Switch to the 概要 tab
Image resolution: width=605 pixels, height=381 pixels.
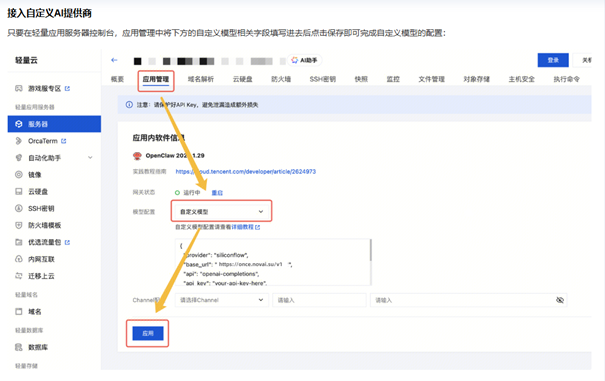click(x=117, y=79)
